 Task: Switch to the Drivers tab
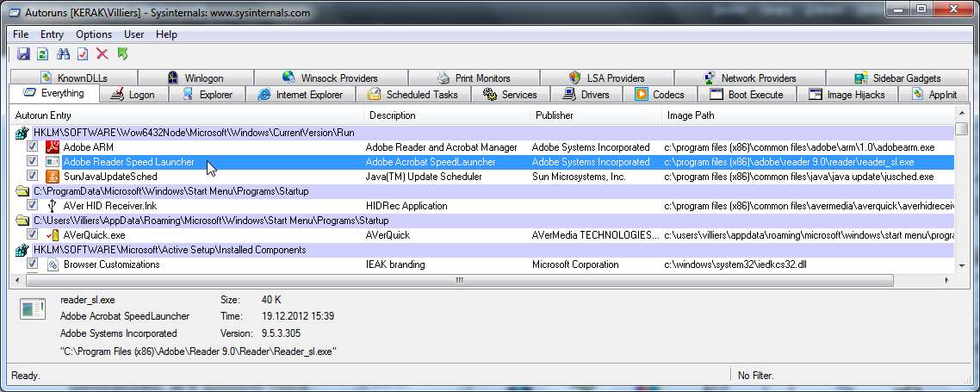click(586, 95)
